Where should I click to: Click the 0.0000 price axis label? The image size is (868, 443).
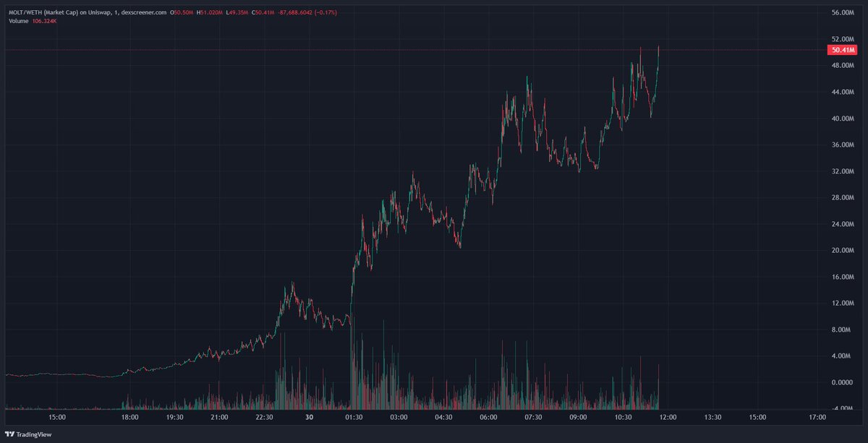coord(842,382)
